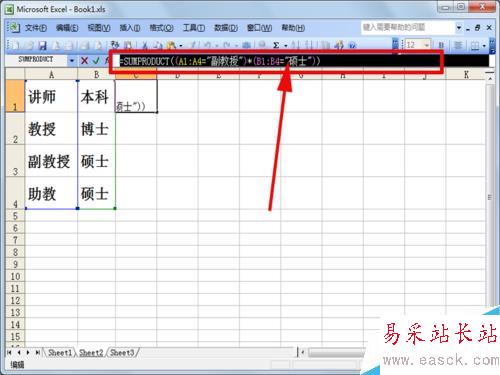Click cell A2 containing 教授
Viewport: 500px width, 375px height.
click(51, 129)
